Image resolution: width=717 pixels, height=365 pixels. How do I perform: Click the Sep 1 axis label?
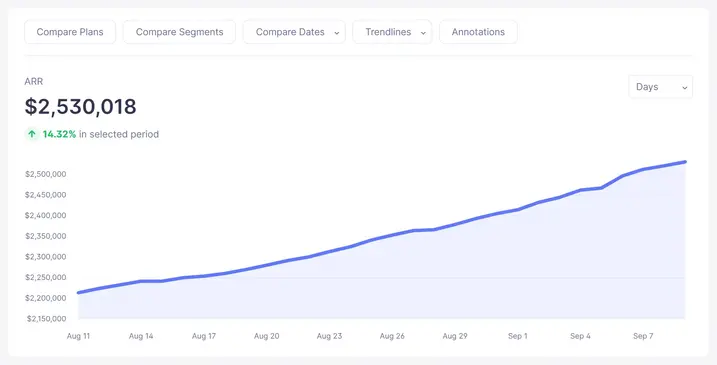[518, 336]
